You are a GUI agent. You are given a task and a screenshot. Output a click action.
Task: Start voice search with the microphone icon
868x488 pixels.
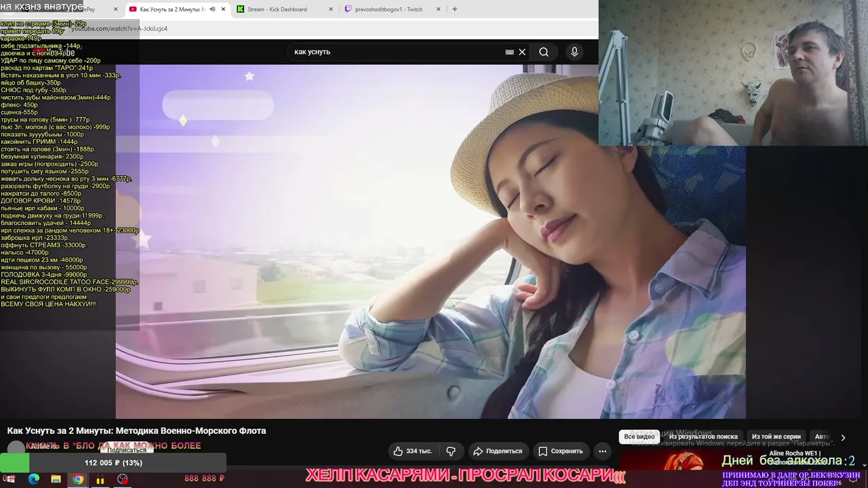pyautogui.click(x=574, y=52)
